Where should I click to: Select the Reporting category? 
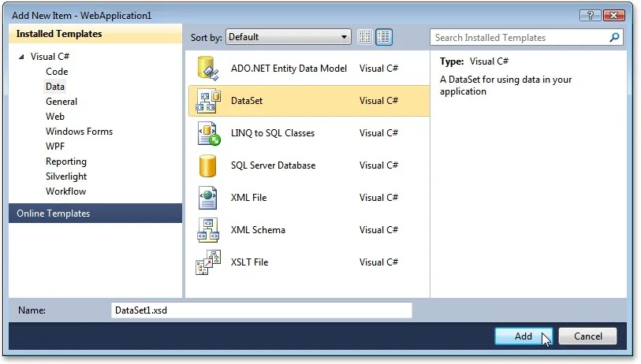(66, 162)
